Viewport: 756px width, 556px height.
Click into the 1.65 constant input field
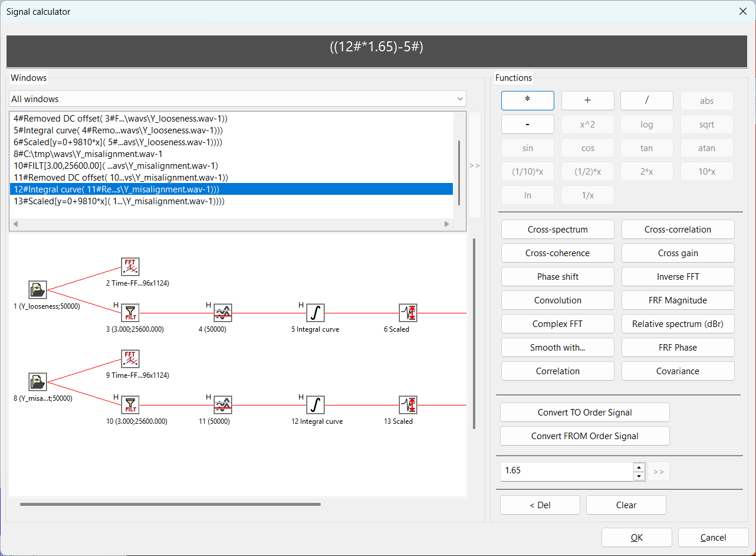[x=566, y=471]
